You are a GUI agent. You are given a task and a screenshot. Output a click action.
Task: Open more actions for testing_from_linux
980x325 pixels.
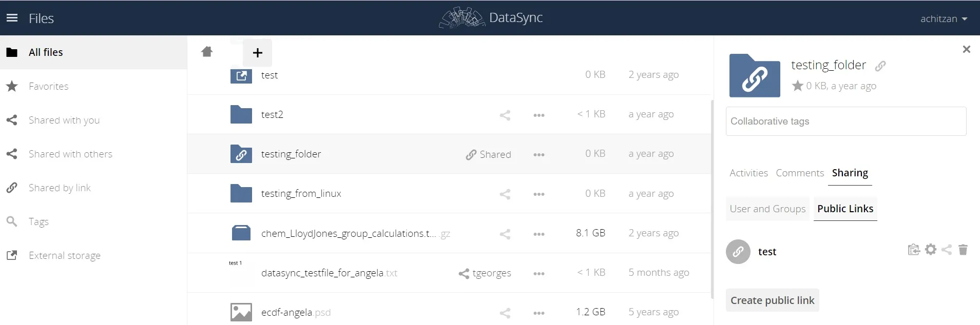coord(539,194)
